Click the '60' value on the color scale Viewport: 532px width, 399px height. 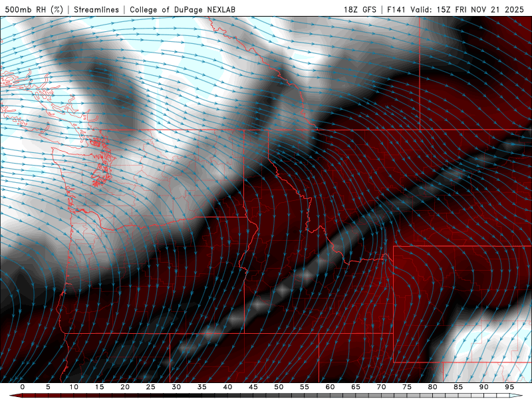[x=330, y=387]
